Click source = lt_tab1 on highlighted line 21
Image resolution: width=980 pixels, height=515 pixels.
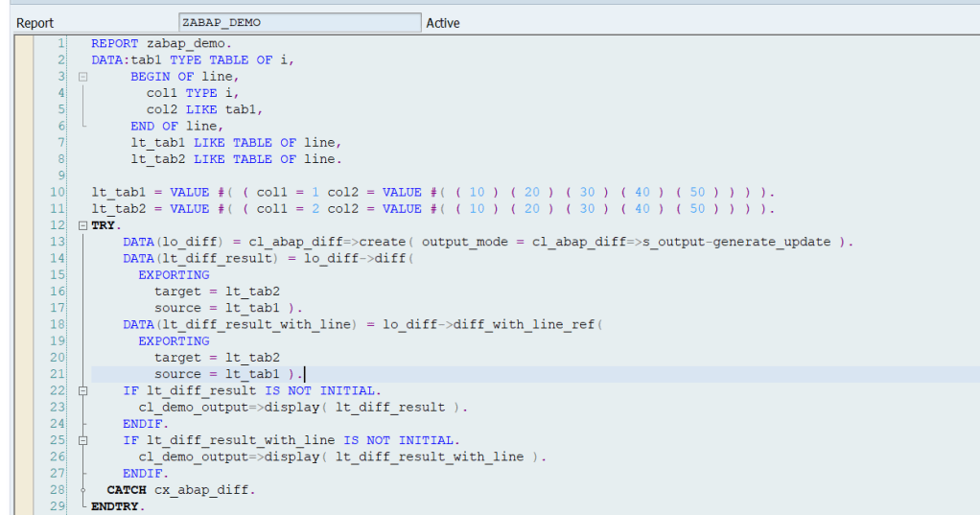click(217, 374)
